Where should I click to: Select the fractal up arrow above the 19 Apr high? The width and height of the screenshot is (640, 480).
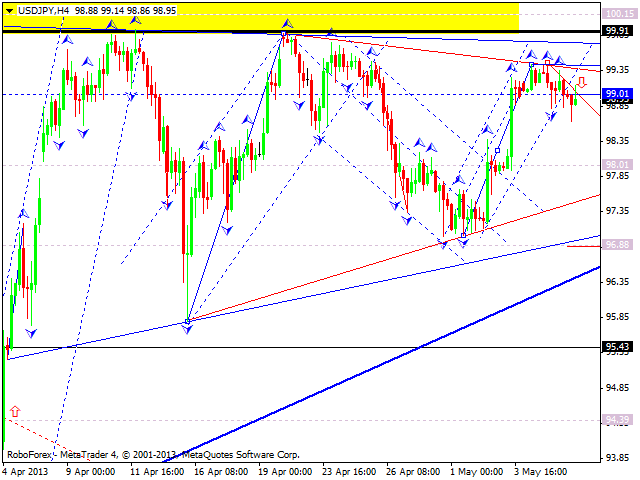287,23
